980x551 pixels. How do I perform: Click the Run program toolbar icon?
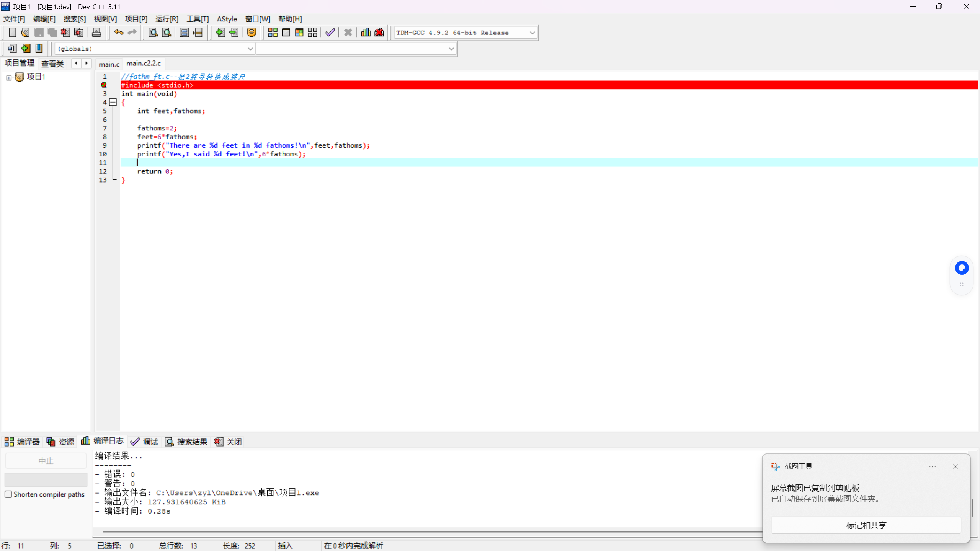(x=286, y=33)
